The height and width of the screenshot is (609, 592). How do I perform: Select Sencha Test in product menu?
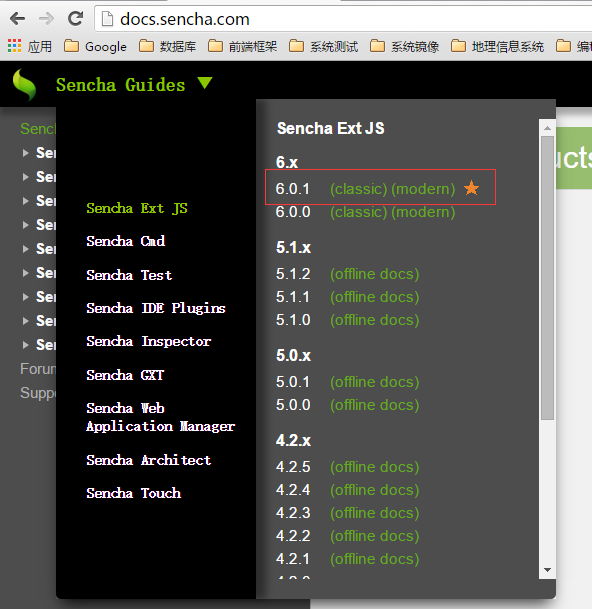[x=129, y=275]
